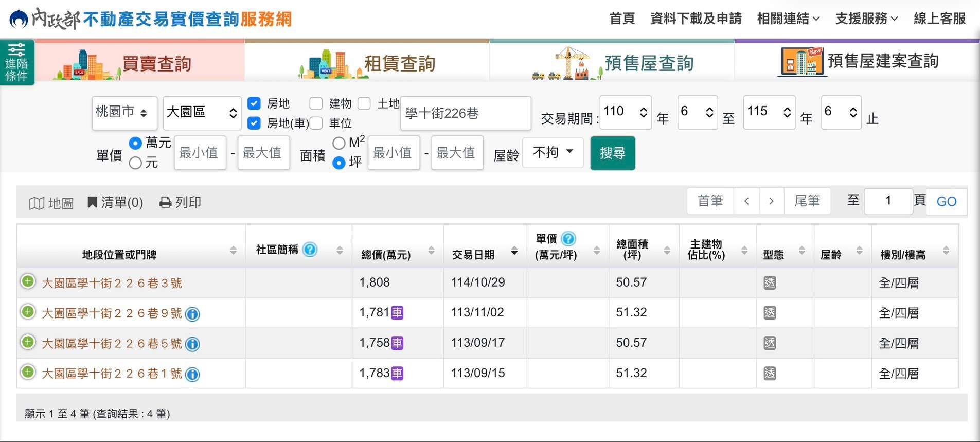The height and width of the screenshot is (442, 980).
Task: Click the 學十街226巷 address input field
Action: pyautogui.click(x=466, y=113)
